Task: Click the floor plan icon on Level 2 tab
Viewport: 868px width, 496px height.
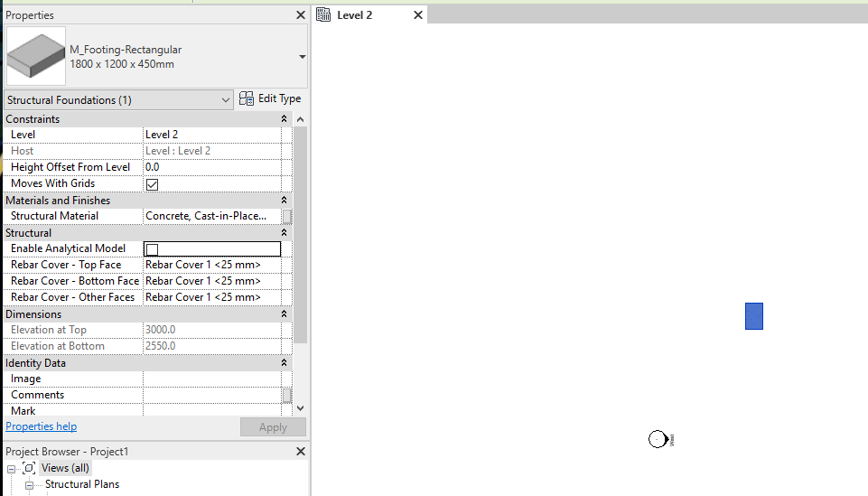Action: (x=323, y=15)
